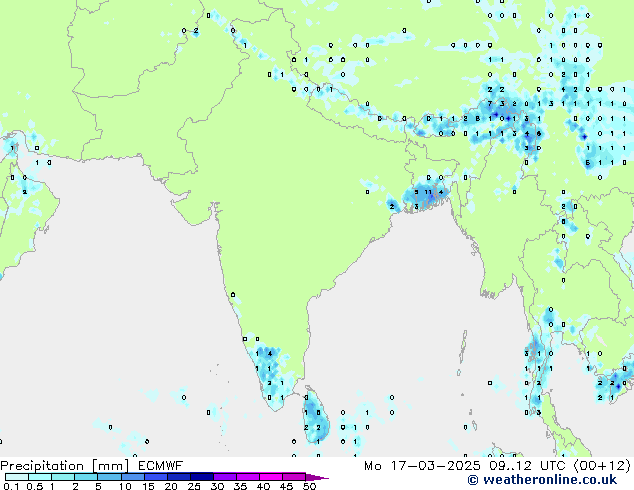634x490 pixels.
Task: Click the over-50 mm arrow tip on legend
Action: [317, 477]
